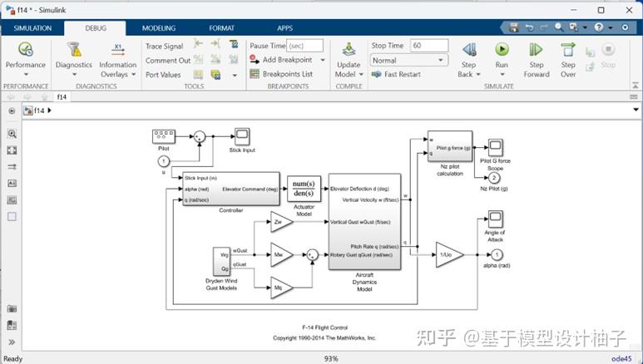643x364 pixels.
Task: Click the Update Model icon
Action: click(349, 50)
